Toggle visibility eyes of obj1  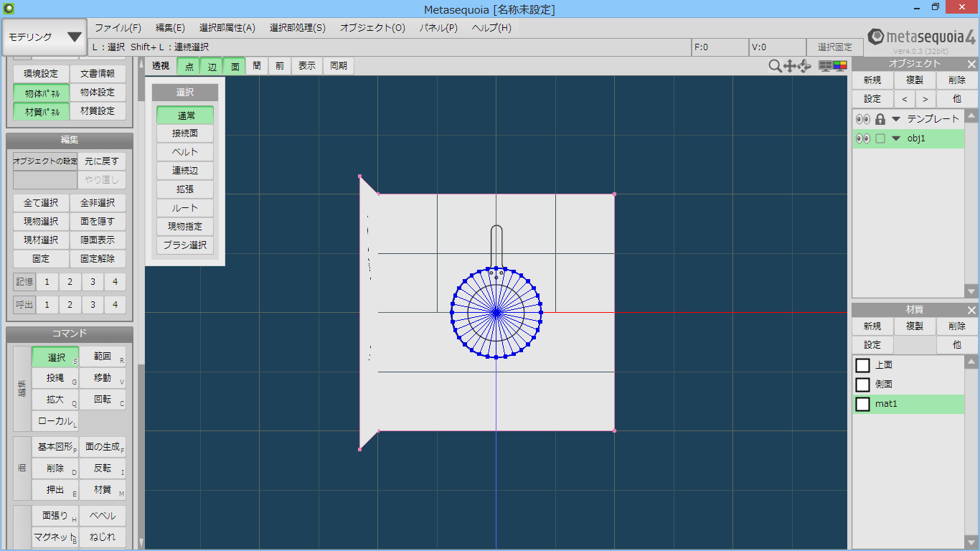862,138
